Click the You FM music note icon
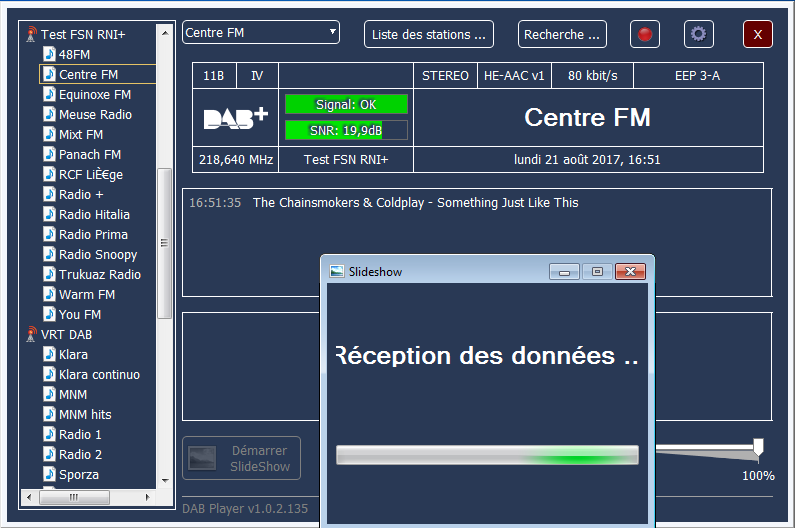795x528 pixels. 49,314
